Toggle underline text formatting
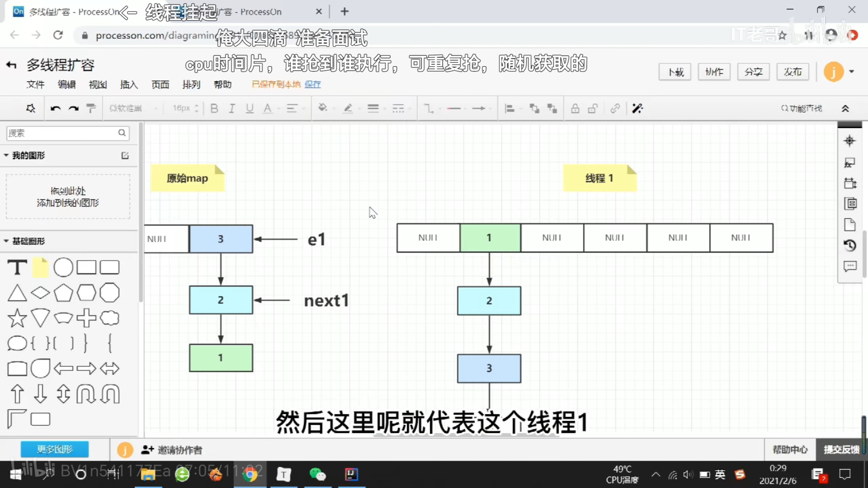Viewport: 868px width, 488px height. [249, 108]
